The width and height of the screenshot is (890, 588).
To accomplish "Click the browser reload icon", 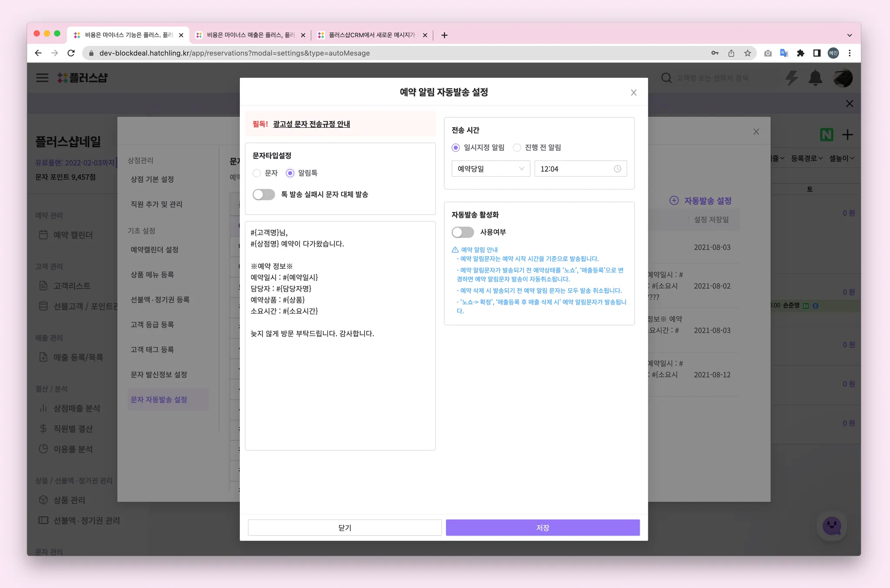I will [x=71, y=53].
